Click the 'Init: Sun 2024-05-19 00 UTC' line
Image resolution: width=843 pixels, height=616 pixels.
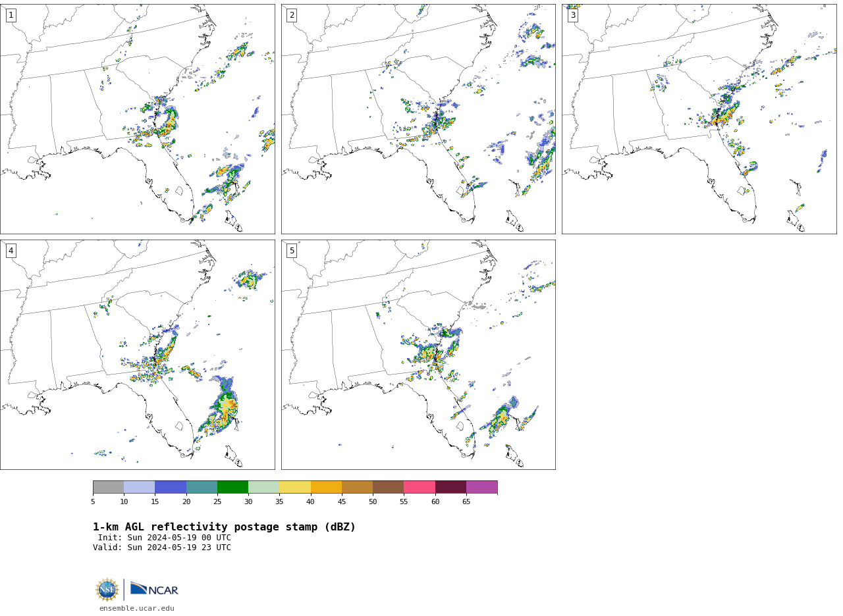coord(165,538)
